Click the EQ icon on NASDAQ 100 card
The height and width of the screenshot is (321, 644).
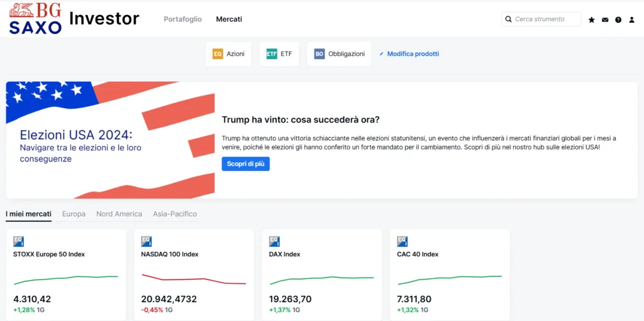[x=146, y=241]
